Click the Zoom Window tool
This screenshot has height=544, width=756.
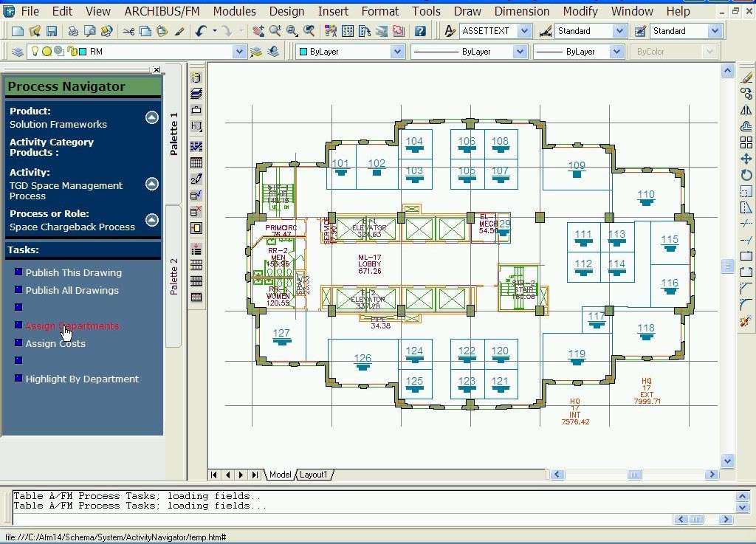tap(292, 31)
